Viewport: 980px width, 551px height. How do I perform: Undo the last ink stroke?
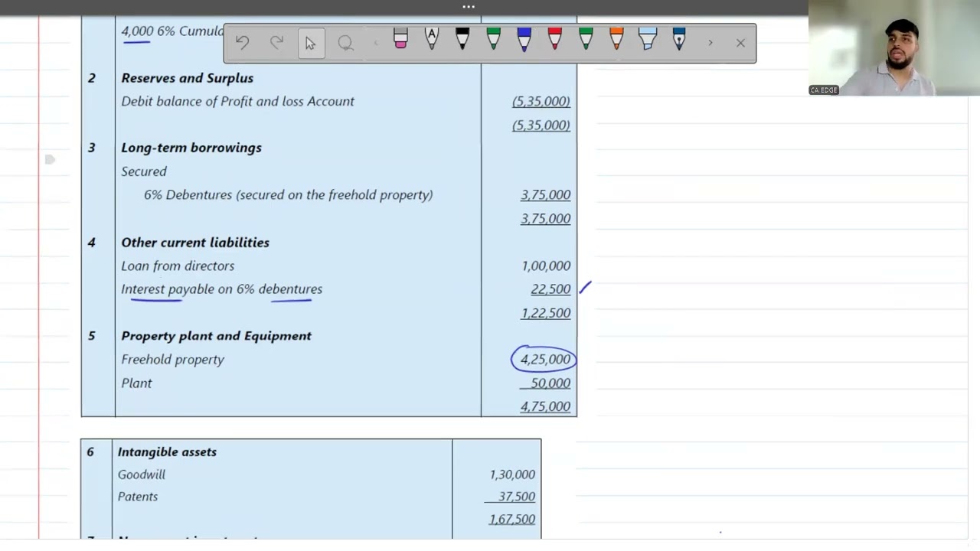(x=242, y=43)
